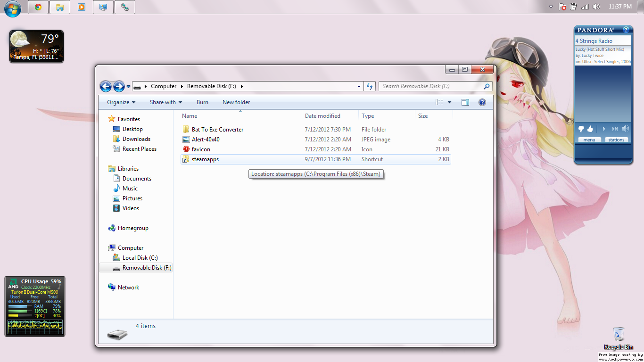This screenshot has height=362, width=644.
Task: Click Pandora gadget volume speaker icon
Action: (x=626, y=129)
